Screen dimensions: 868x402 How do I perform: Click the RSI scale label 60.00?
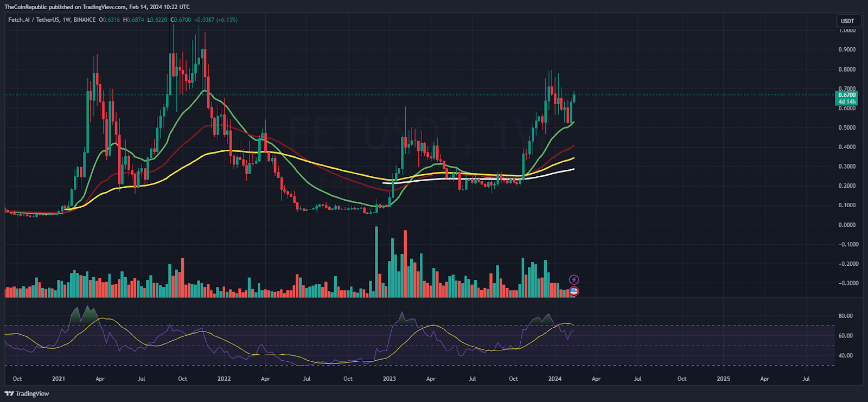(x=845, y=336)
